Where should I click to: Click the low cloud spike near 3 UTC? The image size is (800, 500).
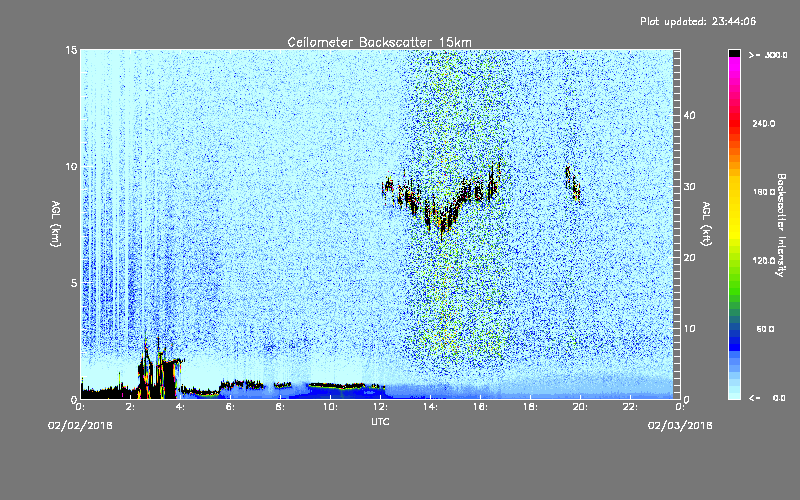(159, 367)
